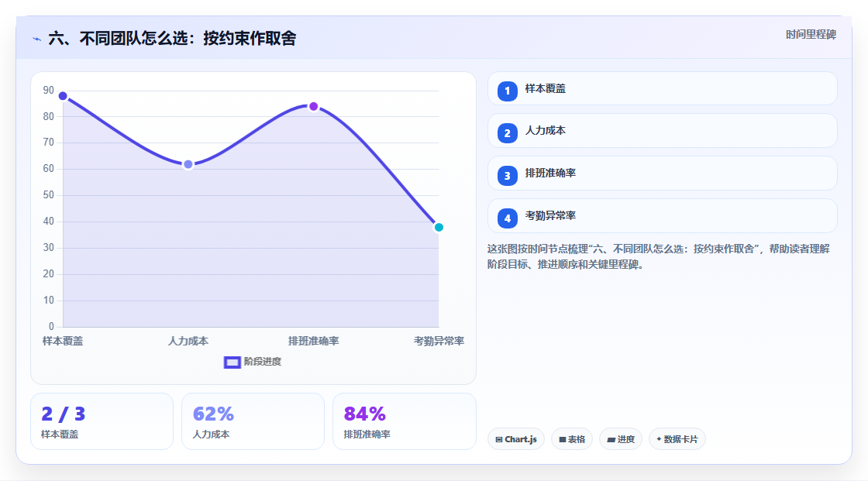Click number badge 3 next to 排班准确率
Viewport: 868px width, 481px height.
click(x=507, y=176)
